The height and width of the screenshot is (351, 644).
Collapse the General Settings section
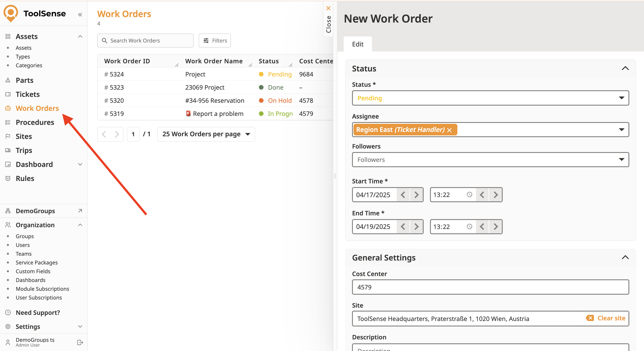point(625,257)
